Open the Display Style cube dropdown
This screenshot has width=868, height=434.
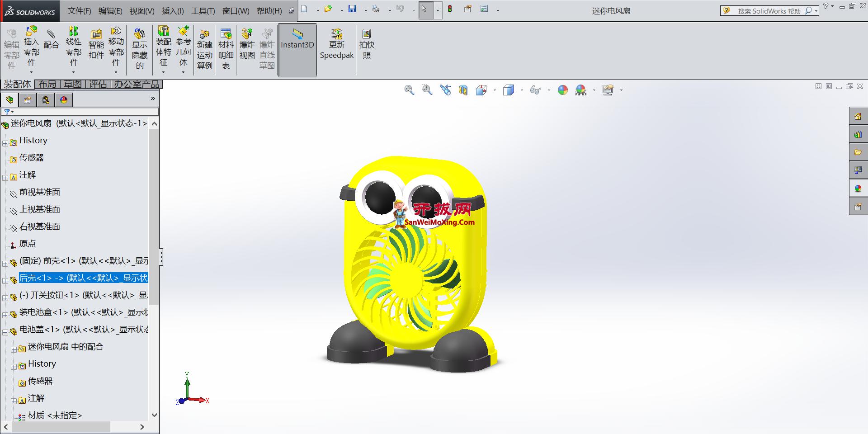pyautogui.click(x=521, y=90)
